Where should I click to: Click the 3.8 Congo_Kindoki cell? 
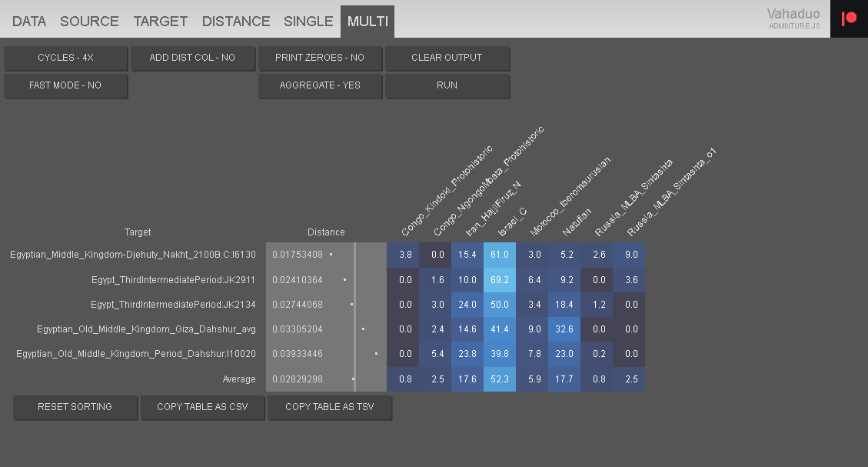point(402,255)
